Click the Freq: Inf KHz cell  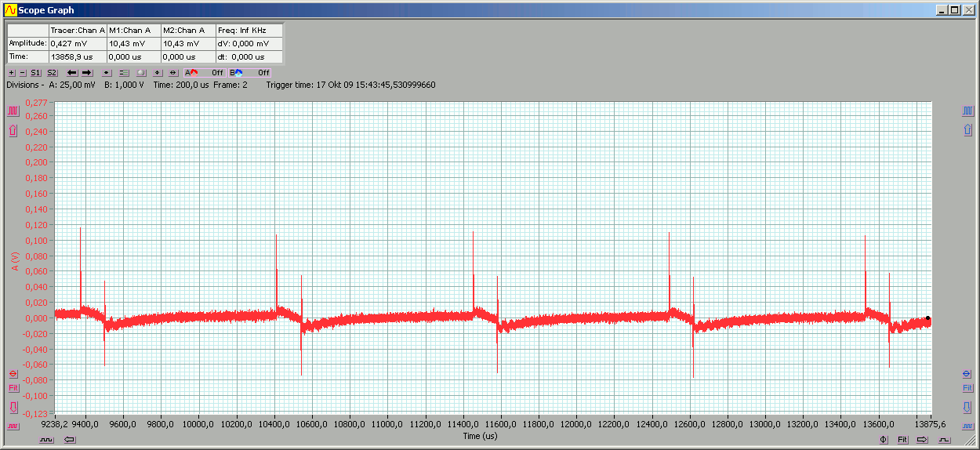tap(249, 30)
